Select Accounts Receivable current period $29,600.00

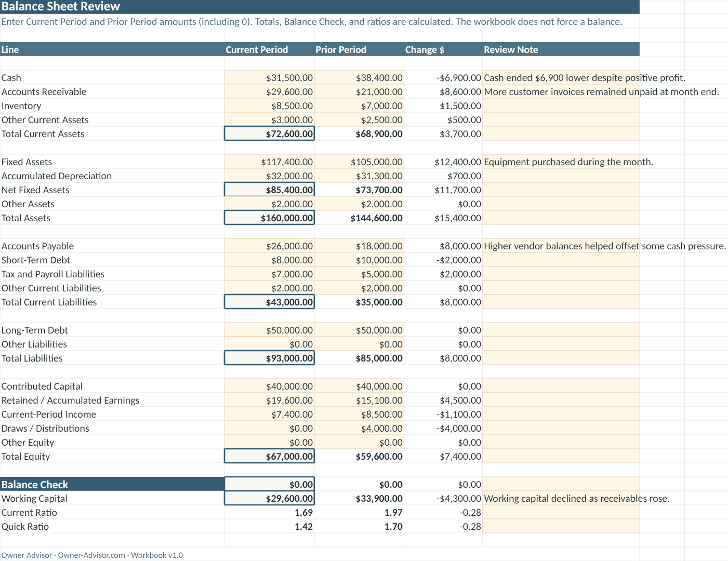(269, 91)
